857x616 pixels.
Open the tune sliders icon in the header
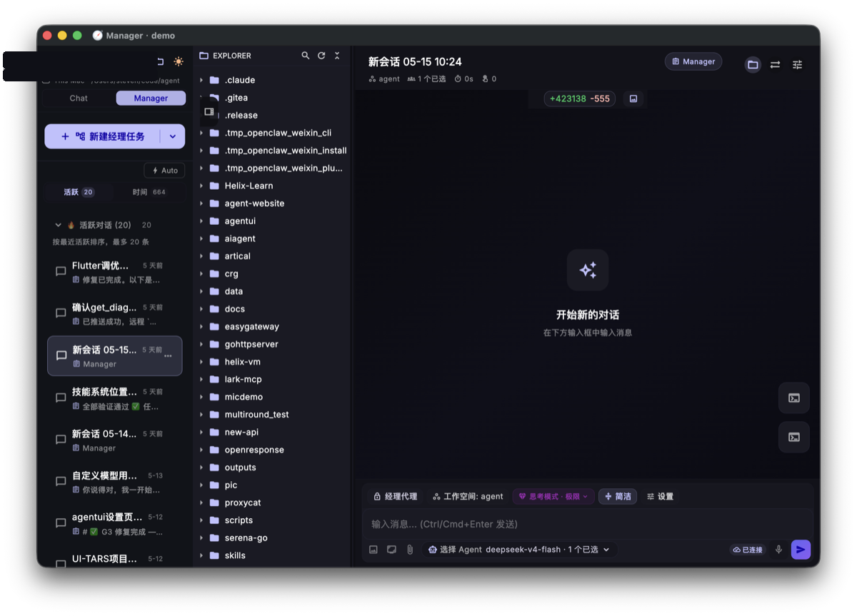[798, 65]
